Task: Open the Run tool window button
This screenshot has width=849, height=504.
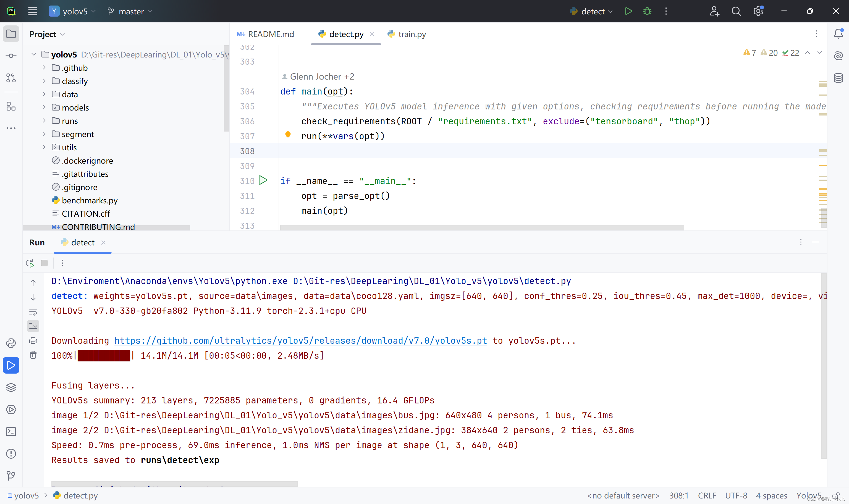Action: [11, 365]
